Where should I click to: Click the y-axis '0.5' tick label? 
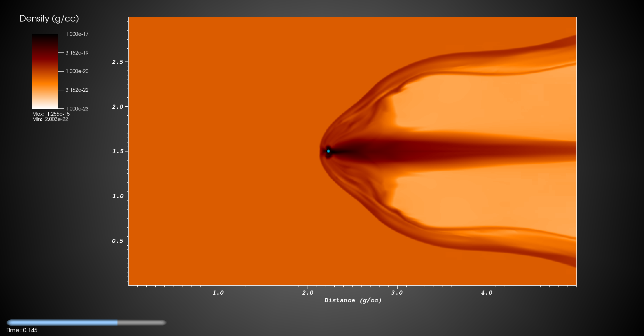[117, 241]
